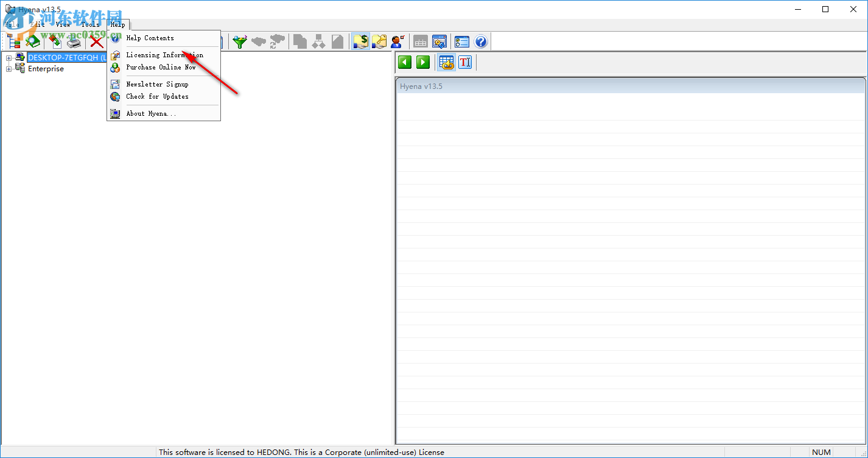
Task: Choose Check for Updates menu entry
Action: click(x=163, y=96)
